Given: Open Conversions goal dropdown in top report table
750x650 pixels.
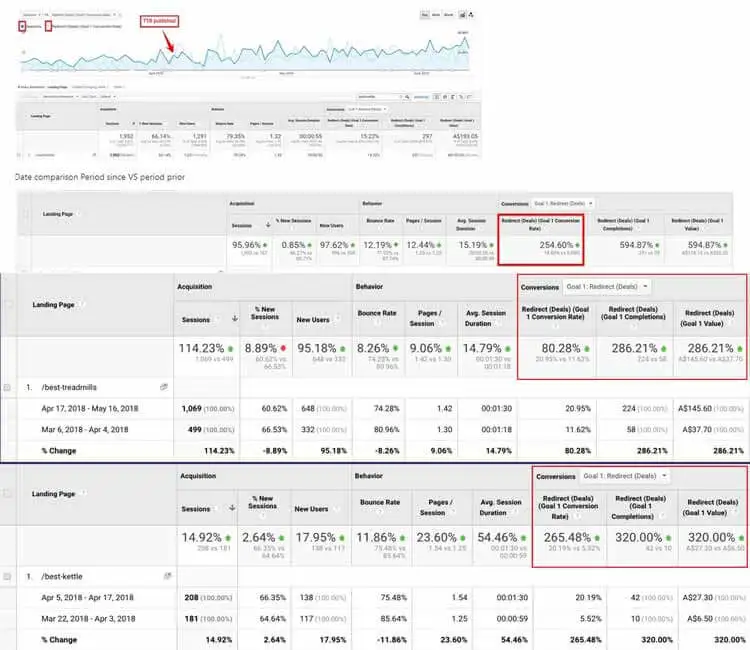Looking at the screenshot, I should 367,109.
